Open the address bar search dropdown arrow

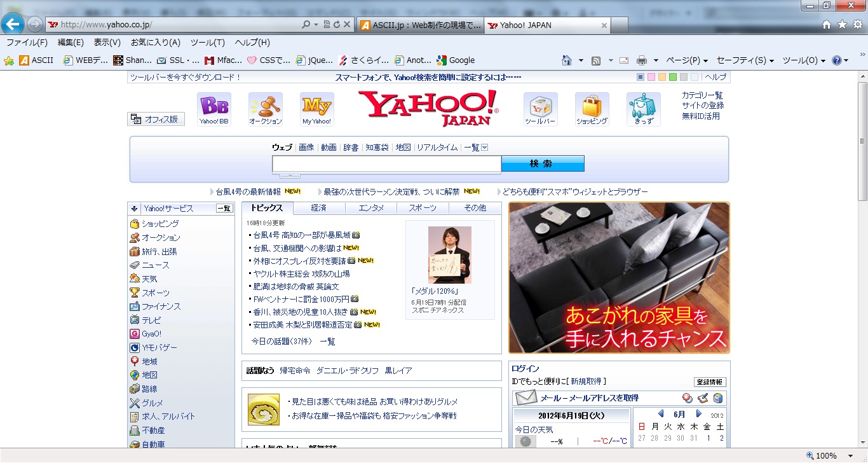(316, 25)
